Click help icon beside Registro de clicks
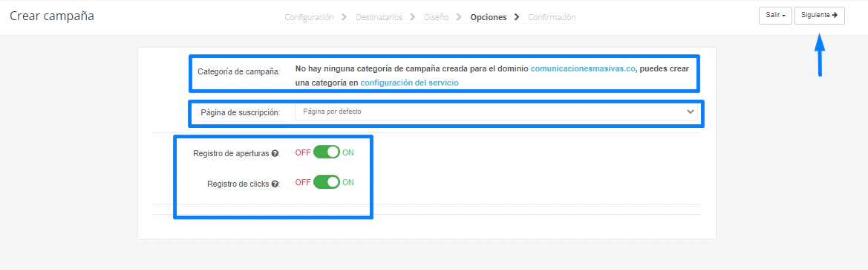This screenshot has width=868, height=270. tap(275, 184)
